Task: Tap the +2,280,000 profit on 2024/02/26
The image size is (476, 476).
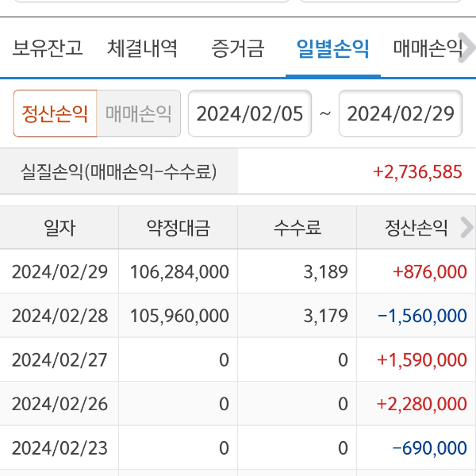Action: tap(422, 404)
